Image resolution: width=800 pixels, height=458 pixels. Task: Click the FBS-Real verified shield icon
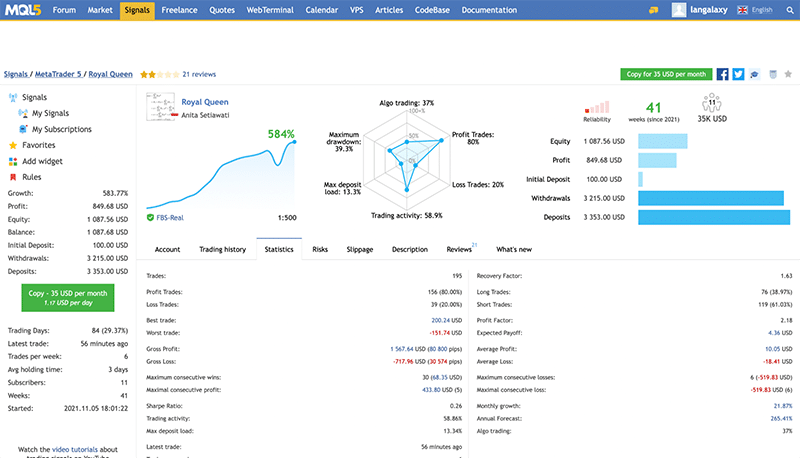pos(150,217)
